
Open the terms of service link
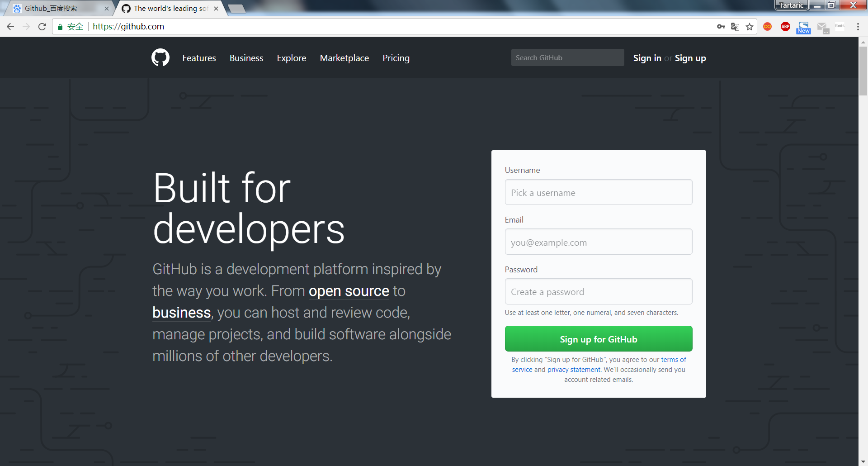tap(673, 360)
